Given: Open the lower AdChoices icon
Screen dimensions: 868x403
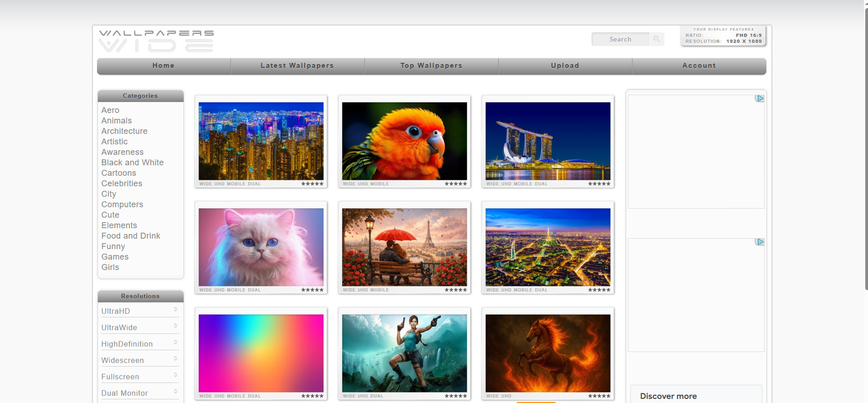Looking at the screenshot, I should tap(759, 242).
